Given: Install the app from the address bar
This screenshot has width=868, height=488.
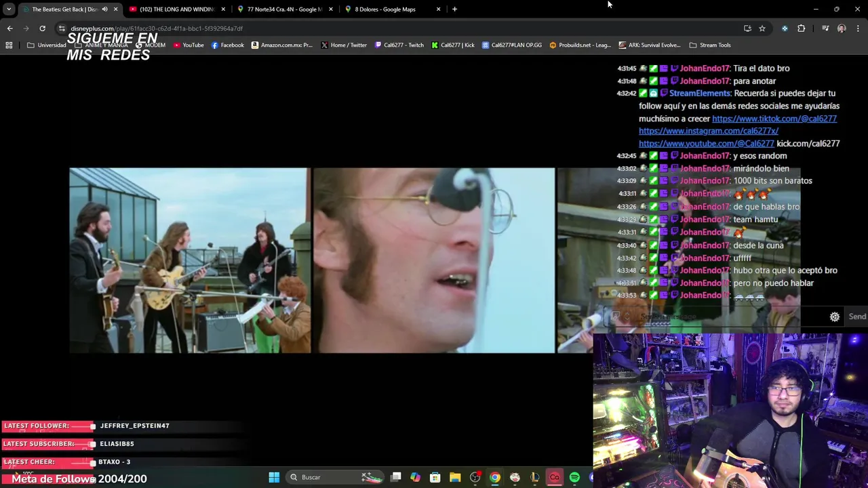Looking at the screenshot, I should point(747,28).
